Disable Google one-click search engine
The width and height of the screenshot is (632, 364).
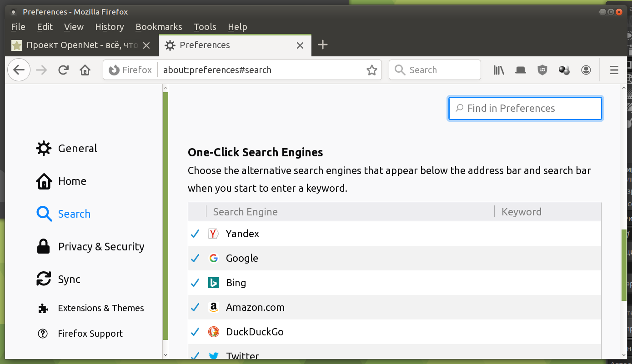coord(196,258)
